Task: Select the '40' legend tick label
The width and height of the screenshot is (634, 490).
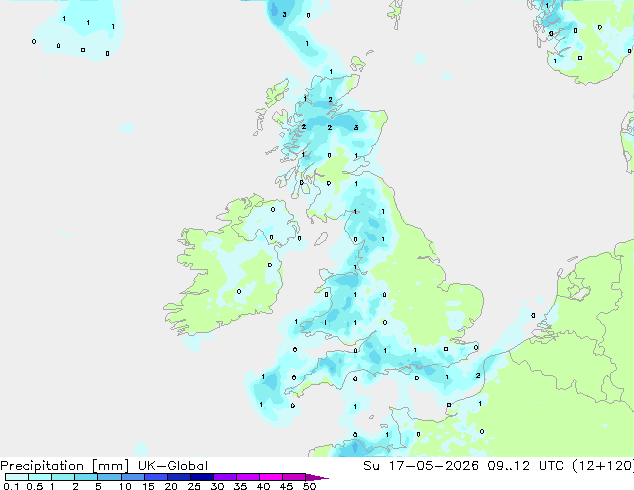Action: point(263,486)
